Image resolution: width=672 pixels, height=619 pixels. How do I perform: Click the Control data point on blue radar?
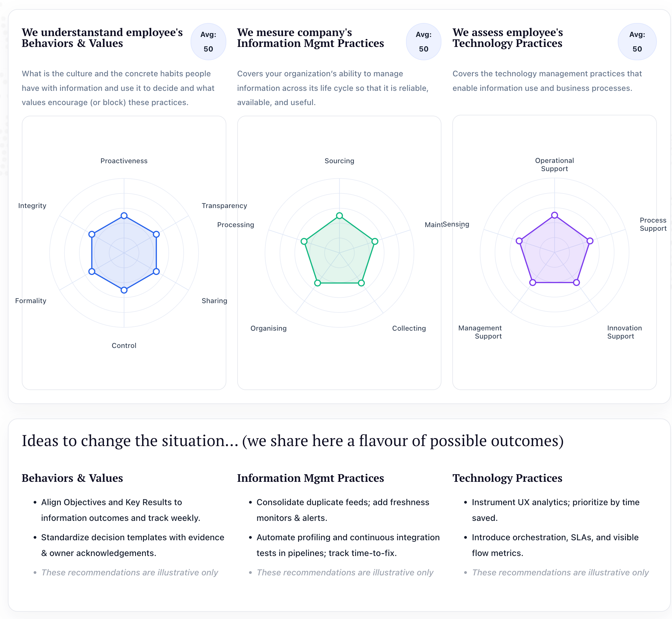coord(124,290)
